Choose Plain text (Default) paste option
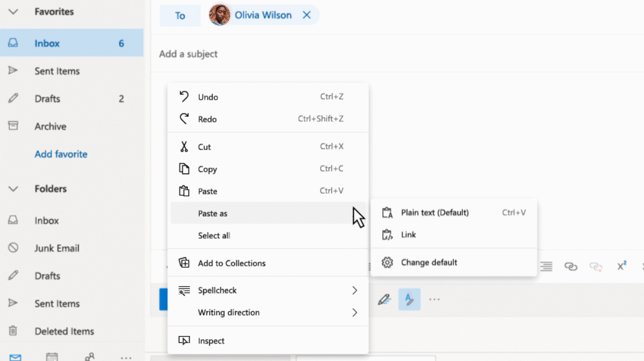 (435, 213)
